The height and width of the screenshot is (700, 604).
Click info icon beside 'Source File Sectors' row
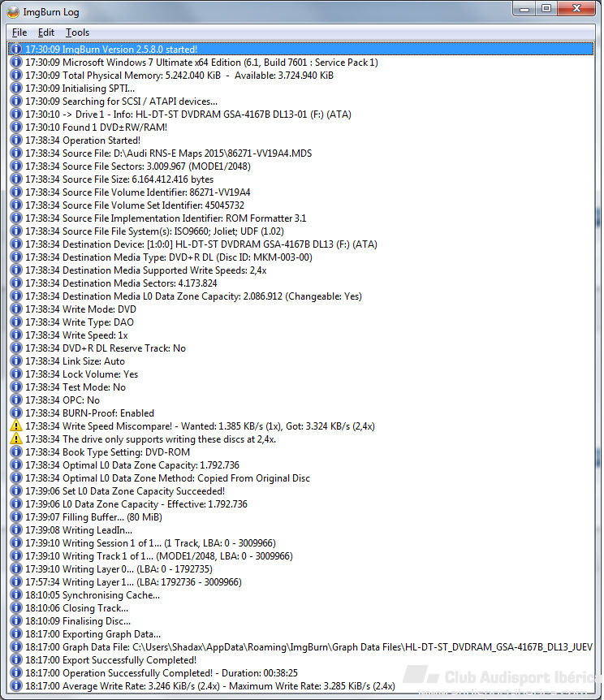[x=16, y=166]
